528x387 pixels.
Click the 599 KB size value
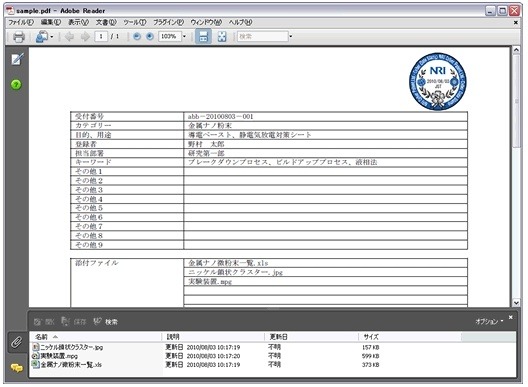(370, 356)
